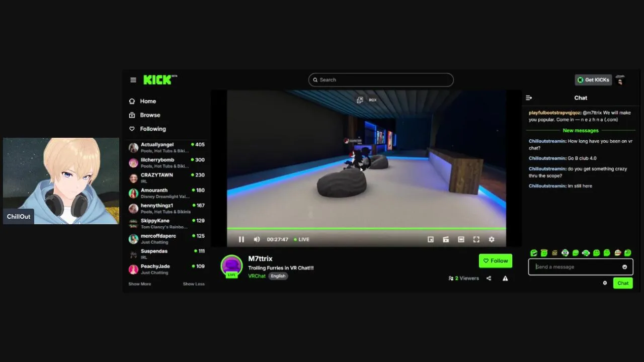Toggle theater mode in the player
The height and width of the screenshot is (362, 644).
click(461, 239)
